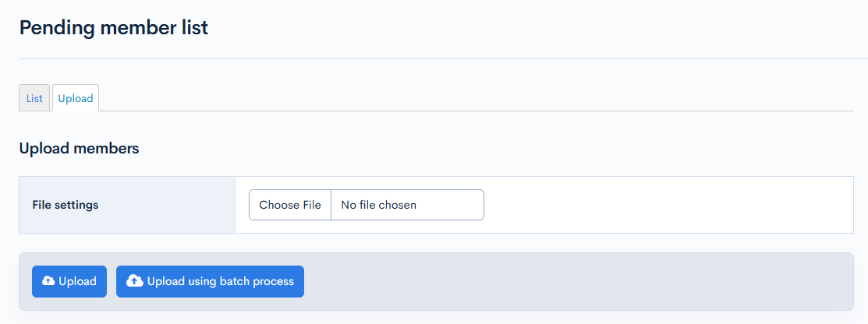Switch to the List tab
Screen dimensions: 868x324
(34, 98)
